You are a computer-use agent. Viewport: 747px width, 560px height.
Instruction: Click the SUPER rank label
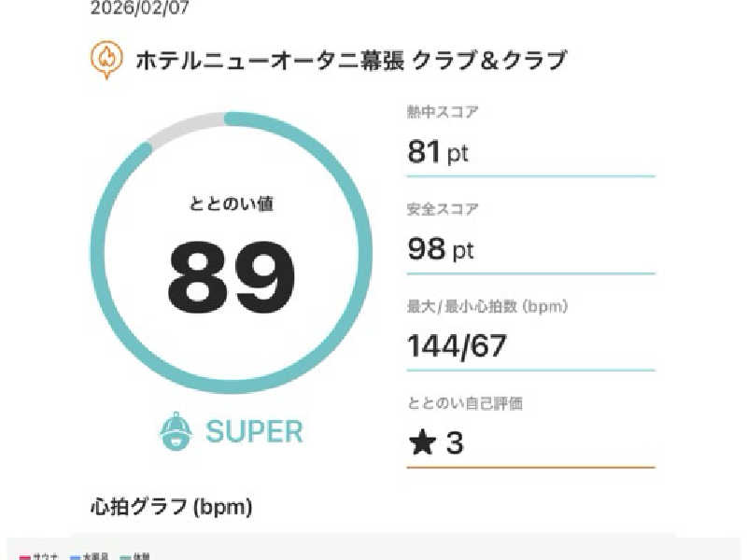[254, 432]
